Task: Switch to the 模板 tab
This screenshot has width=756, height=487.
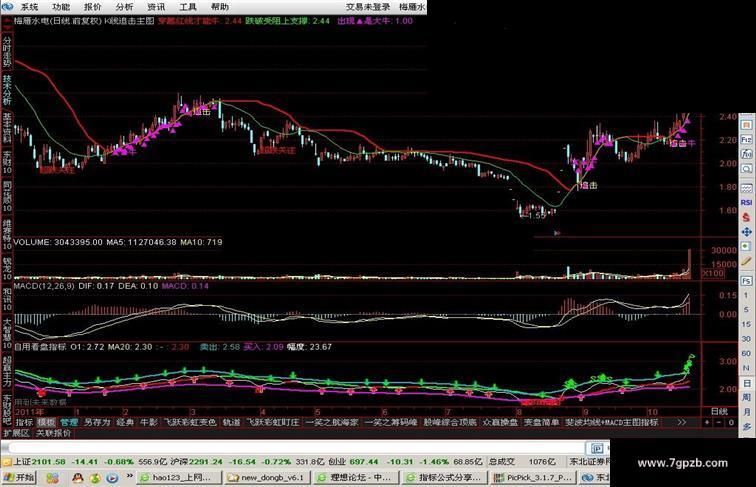Action: tap(46, 422)
